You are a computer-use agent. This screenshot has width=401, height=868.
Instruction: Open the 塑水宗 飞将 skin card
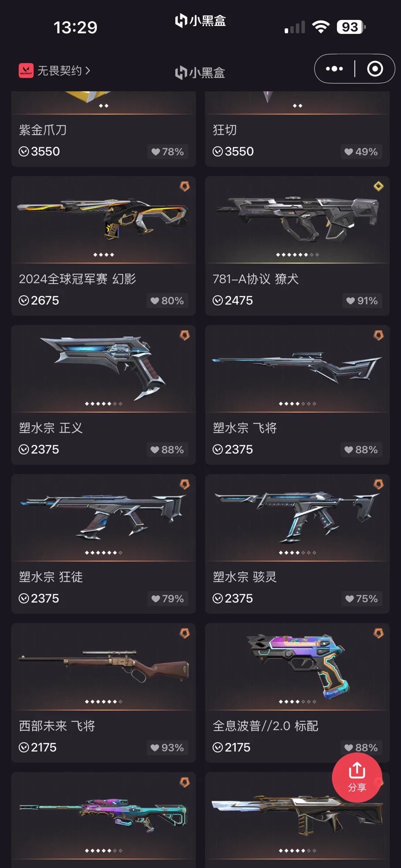click(x=297, y=395)
